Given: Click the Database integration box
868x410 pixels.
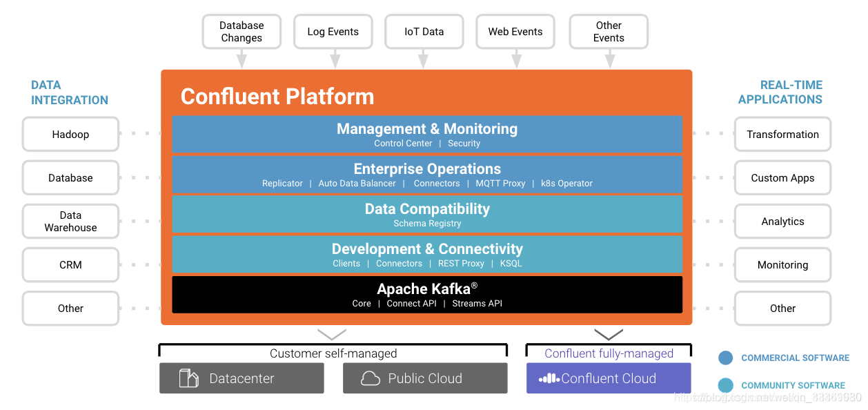Looking at the screenshot, I should click(x=70, y=178).
